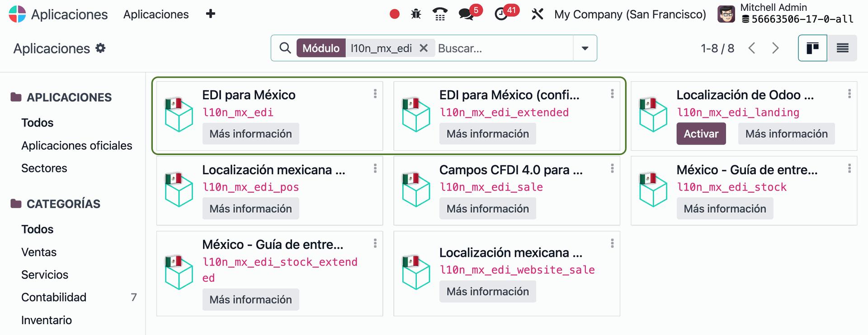Select Todos under CATEGORÍAS
The width and height of the screenshot is (868, 335).
click(38, 229)
